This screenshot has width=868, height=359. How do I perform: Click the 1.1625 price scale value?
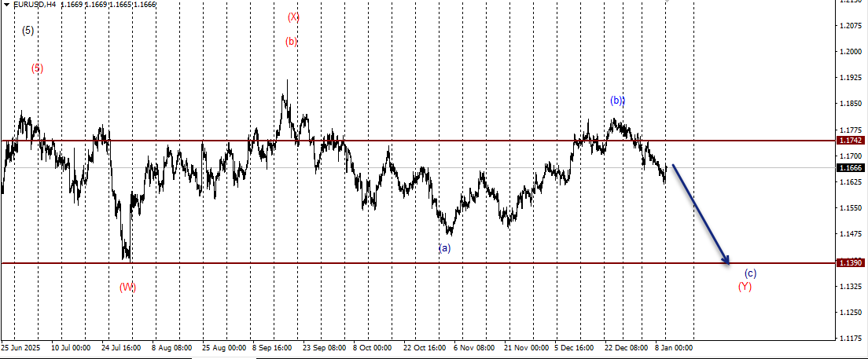(x=850, y=182)
